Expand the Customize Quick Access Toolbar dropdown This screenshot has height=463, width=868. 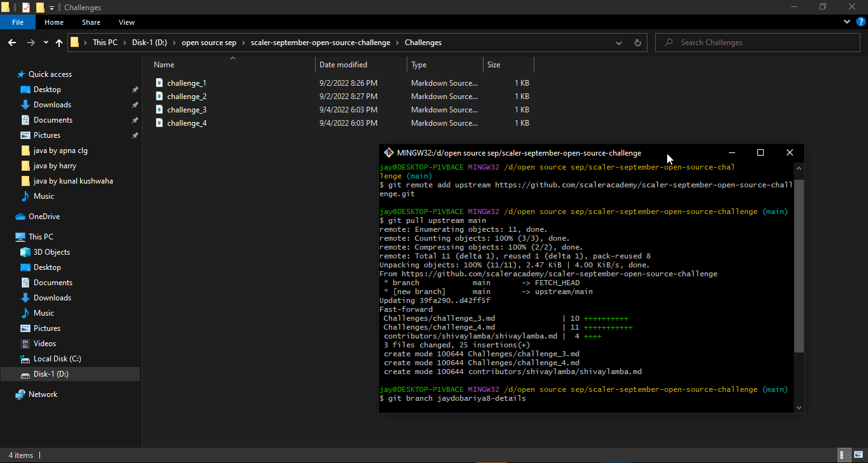click(51, 7)
